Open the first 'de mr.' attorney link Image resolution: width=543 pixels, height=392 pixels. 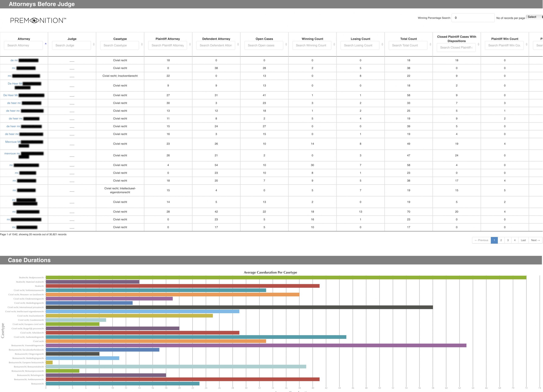coord(14,60)
